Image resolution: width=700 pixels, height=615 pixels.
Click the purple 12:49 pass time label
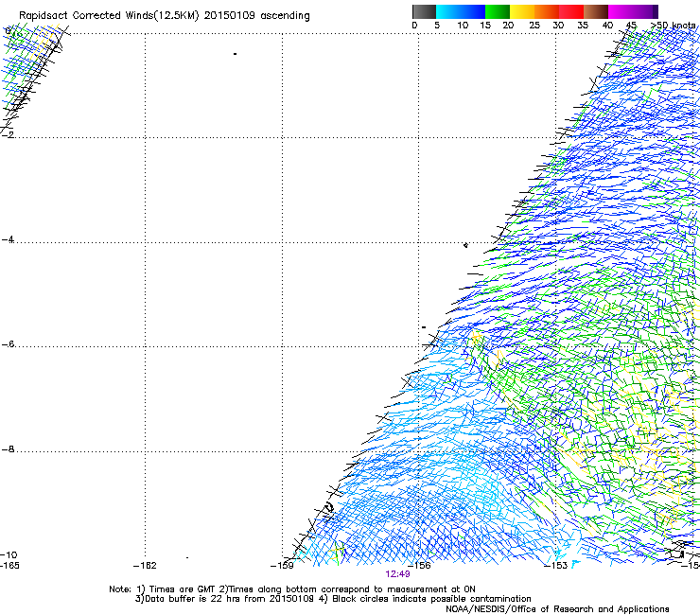397,574
